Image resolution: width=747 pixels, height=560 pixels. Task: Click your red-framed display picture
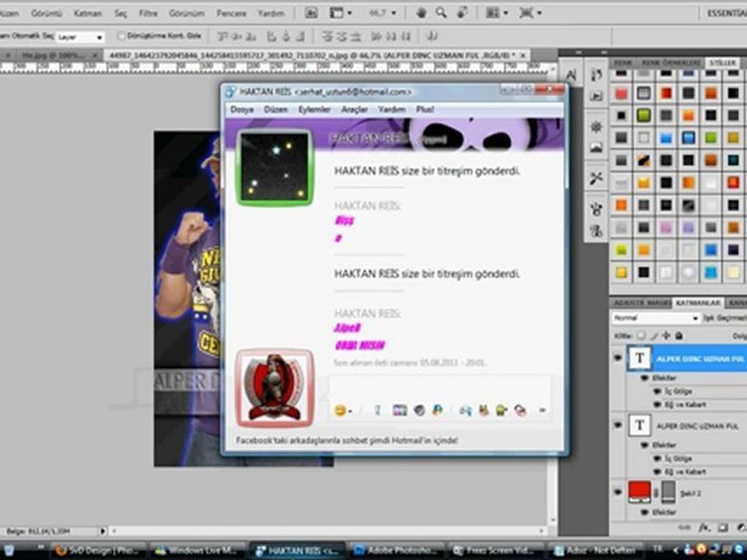(274, 387)
